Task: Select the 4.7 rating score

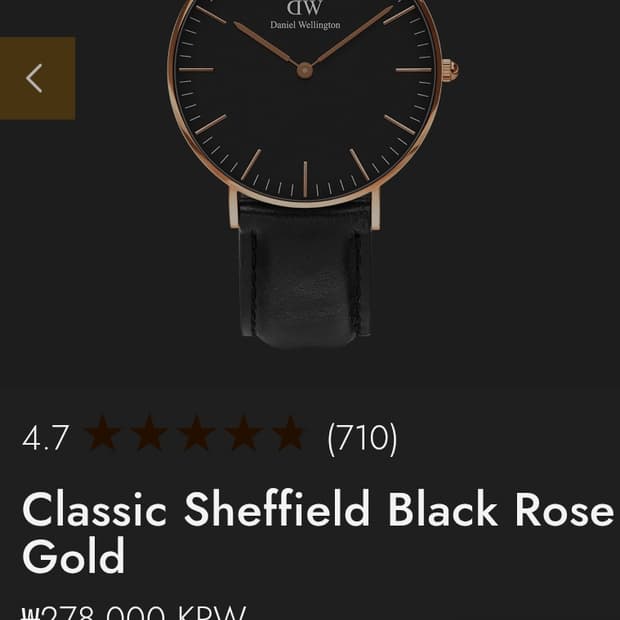Action: pyautogui.click(x=46, y=438)
